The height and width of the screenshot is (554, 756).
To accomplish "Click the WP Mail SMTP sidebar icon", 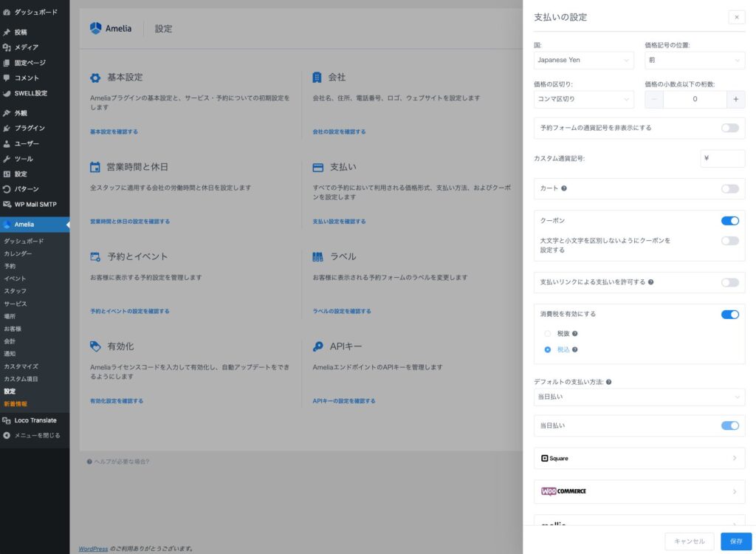I will click(x=7, y=205).
